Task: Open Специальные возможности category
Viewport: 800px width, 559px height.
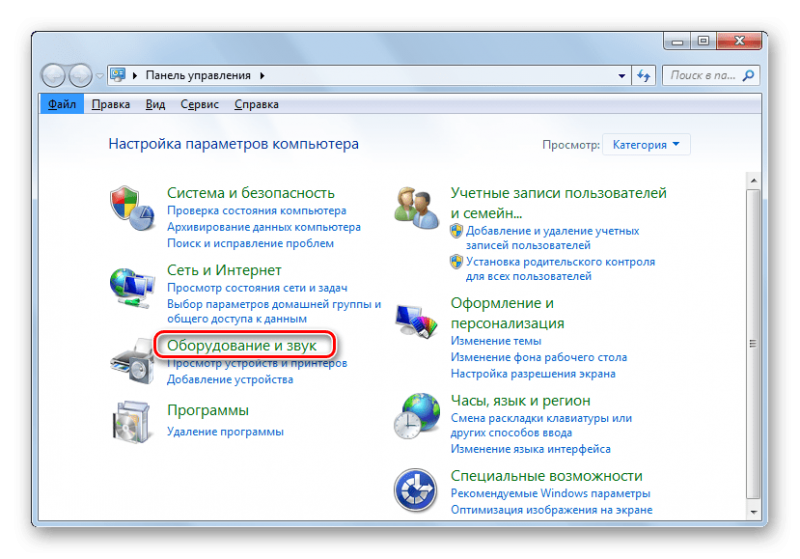Action: coord(546,475)
